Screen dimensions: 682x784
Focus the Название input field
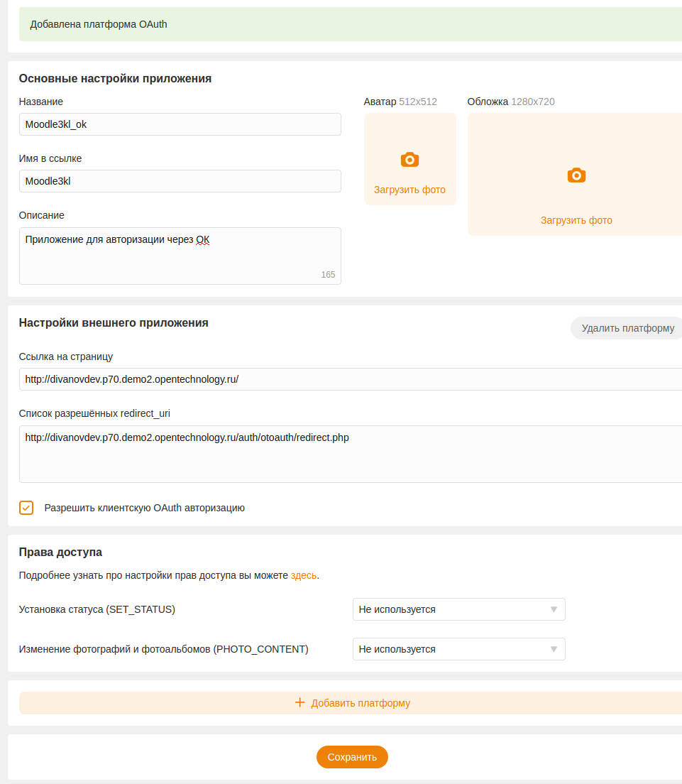coord(180,124)
